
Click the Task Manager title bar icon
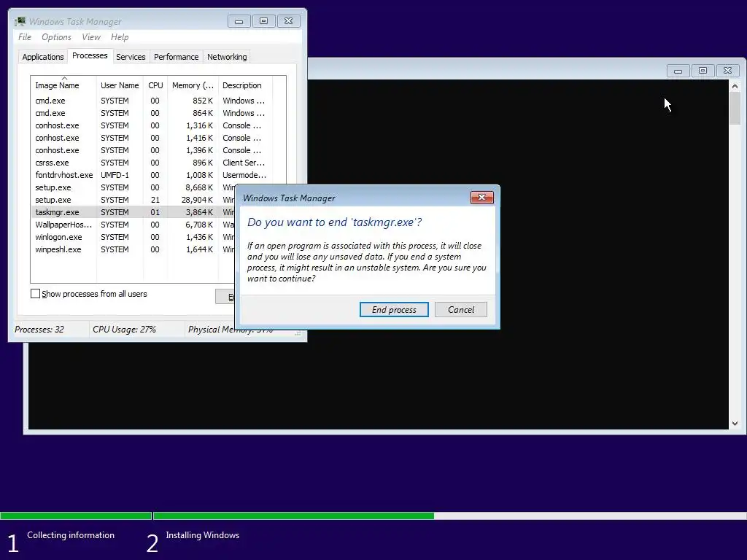(20, 21)
